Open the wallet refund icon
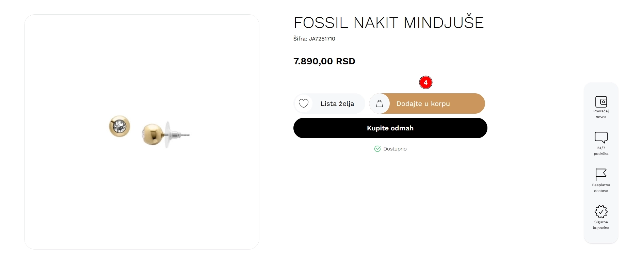Image resolution: width=644 pixels, height=256 pixels. tap(601, 101)
